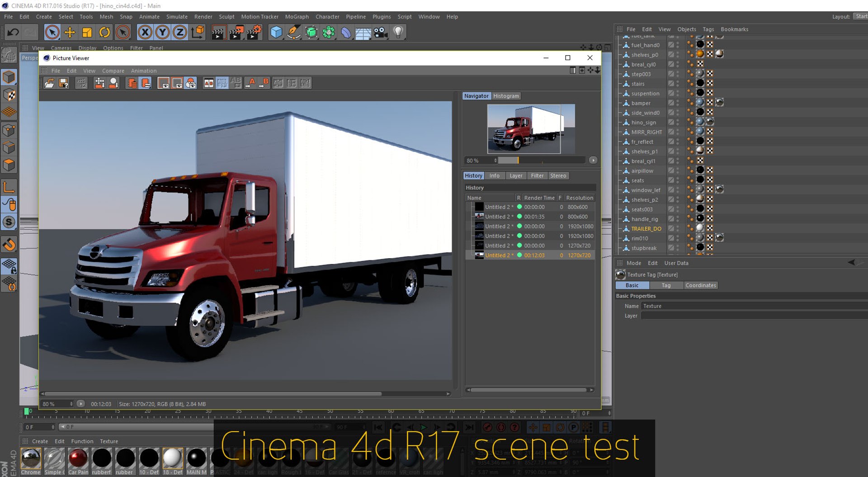Click the green Array modeling icon

tap(329, 32)
